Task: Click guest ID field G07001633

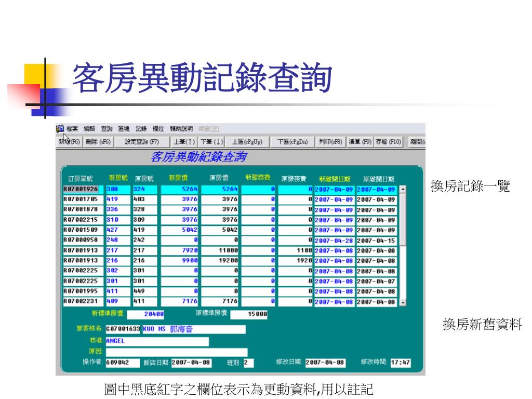Action: (123, 329)
